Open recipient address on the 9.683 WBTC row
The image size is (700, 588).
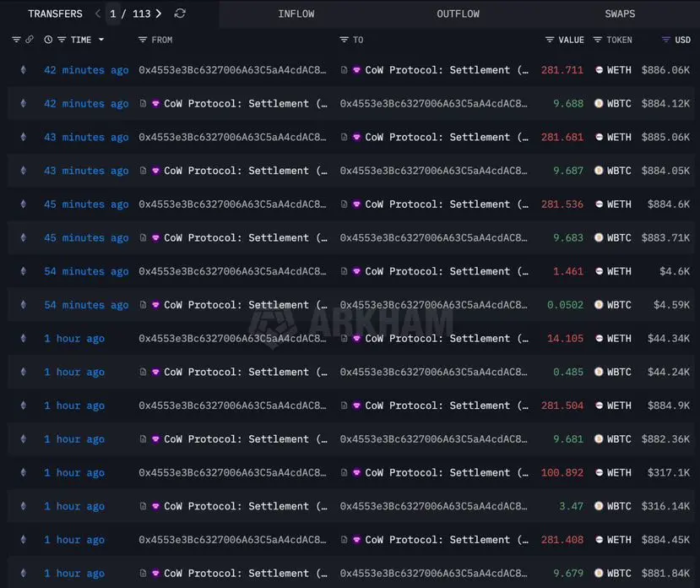pos(433,237)
